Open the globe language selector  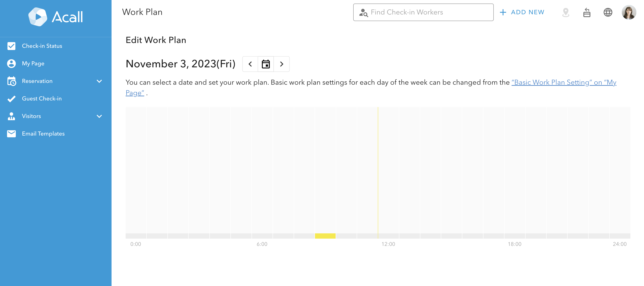(608, 12)
